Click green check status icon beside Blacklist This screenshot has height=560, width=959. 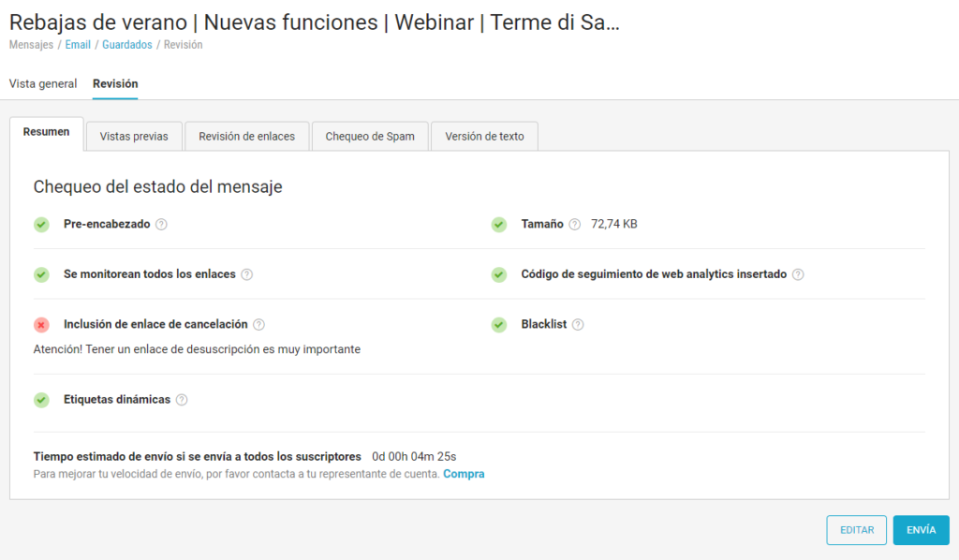click(499, 325)
